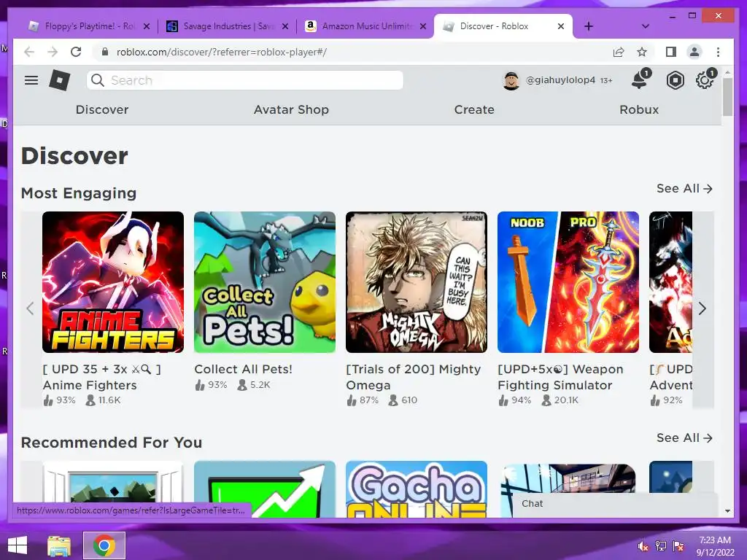
Task: Open the hamburger navigation menu
Action: point(31,80)
